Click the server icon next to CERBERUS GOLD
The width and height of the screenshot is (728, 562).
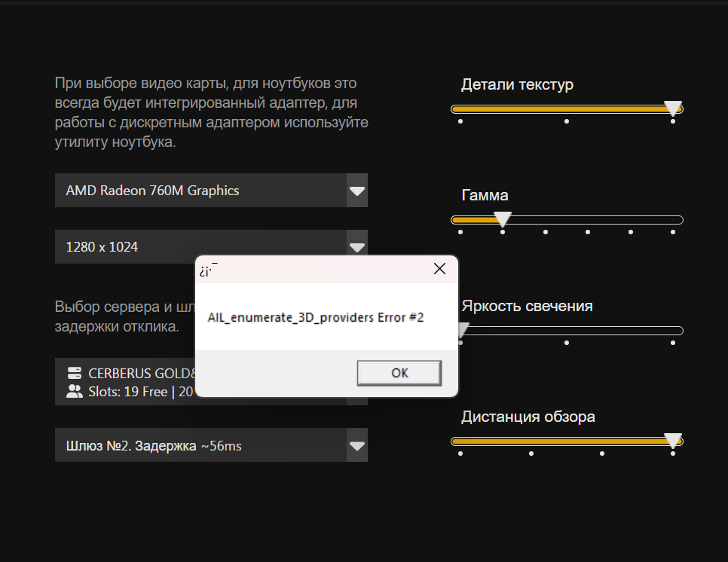point(75,373)
